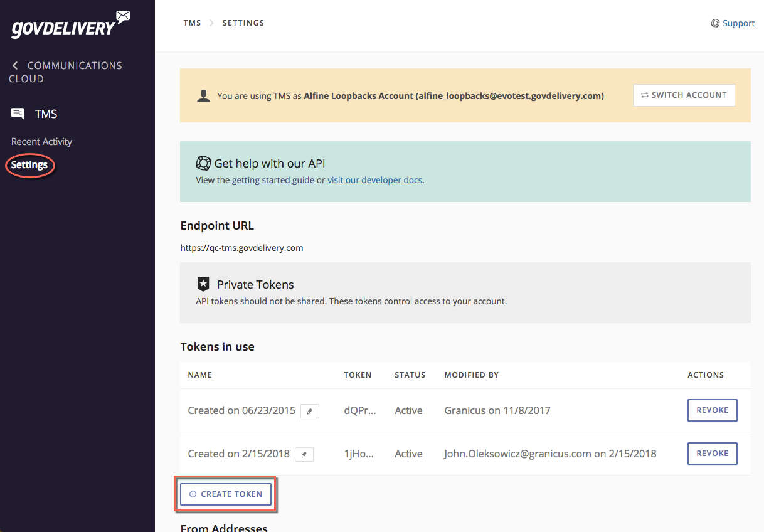The height and width of the screenshot is (532, 764).
Task: Click the Support lifebuoy icon
Action: coord(715,23)
